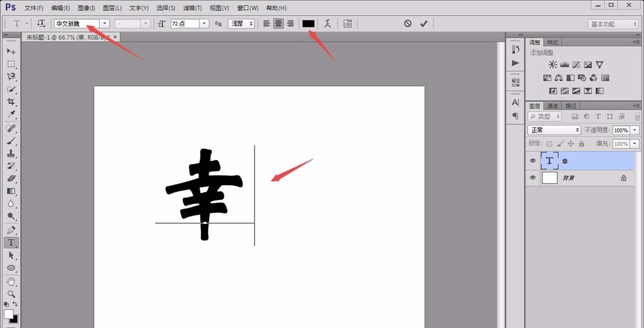Select the Brush tool

11,141
